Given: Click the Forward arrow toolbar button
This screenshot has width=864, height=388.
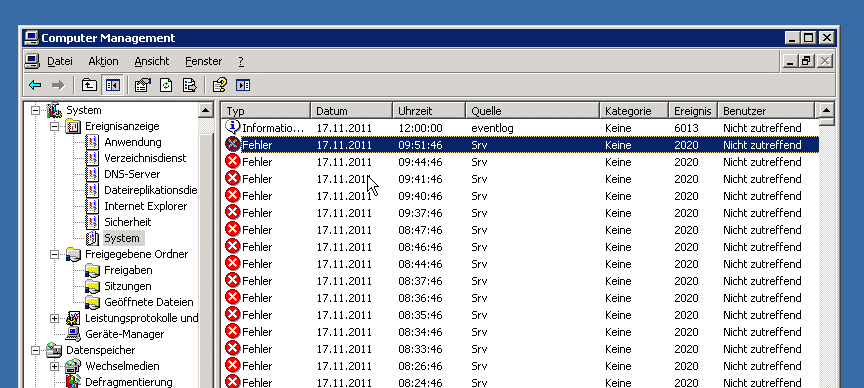Looking at the screenshot, I should click(x=57, y=85).
